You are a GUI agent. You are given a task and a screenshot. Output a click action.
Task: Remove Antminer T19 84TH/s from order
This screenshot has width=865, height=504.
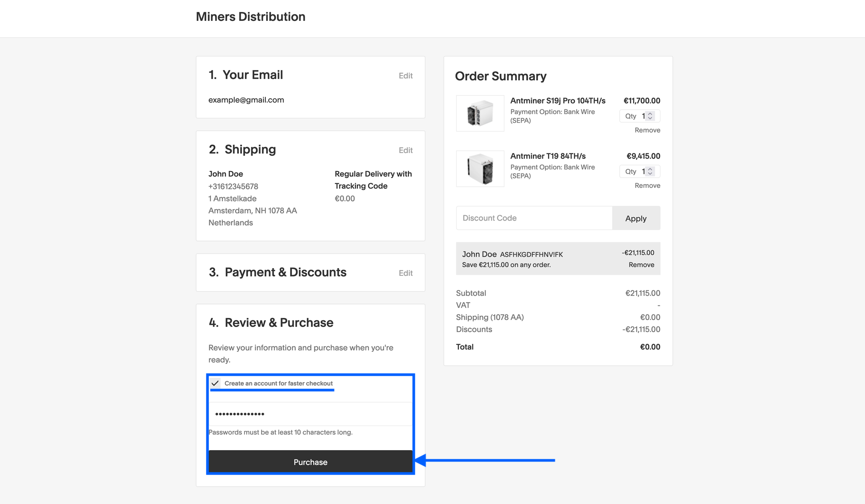coord(647,185)
